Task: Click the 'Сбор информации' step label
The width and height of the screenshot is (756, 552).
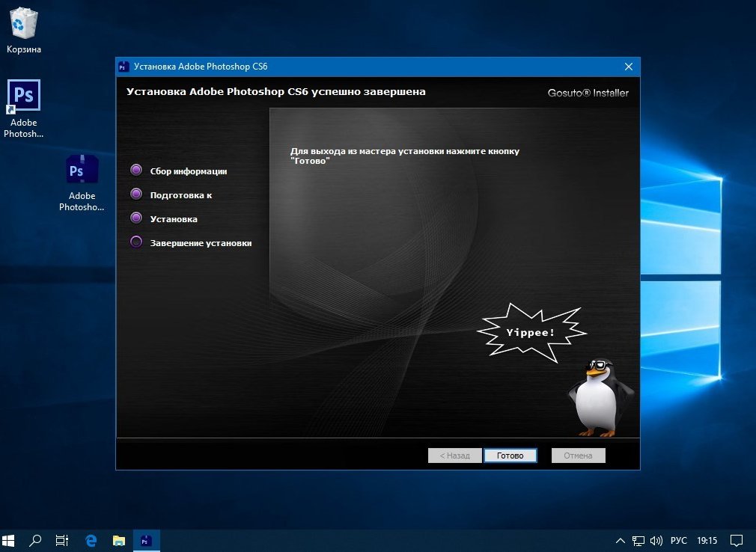Action: (189, 171)
